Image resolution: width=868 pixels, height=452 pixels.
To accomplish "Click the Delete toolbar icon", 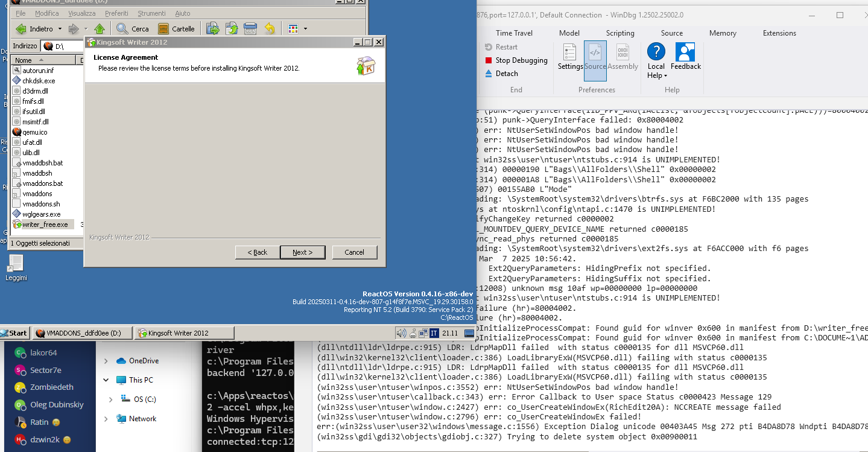I will click(x=250, y=28).
